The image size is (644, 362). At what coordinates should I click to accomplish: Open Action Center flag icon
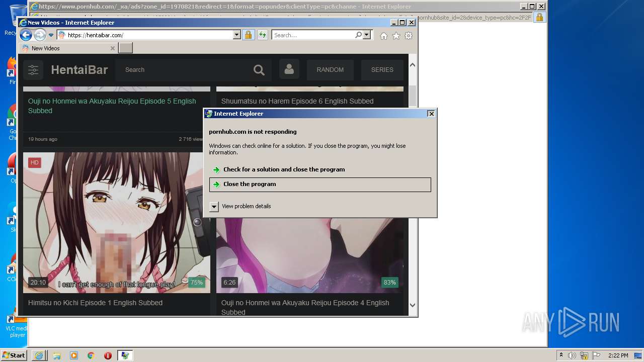tap(596, 355)
